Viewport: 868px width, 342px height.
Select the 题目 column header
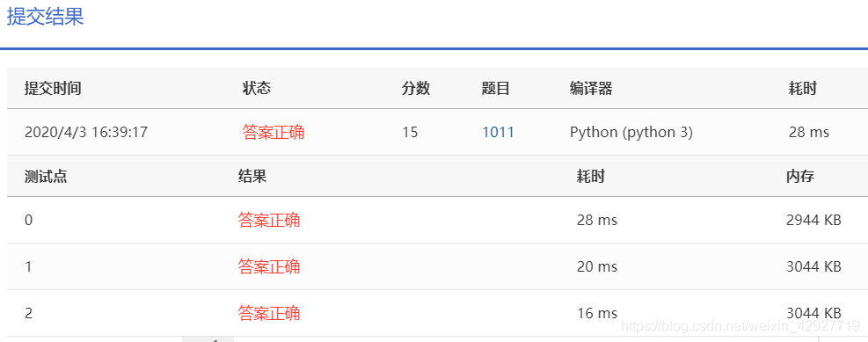[495, 89]
